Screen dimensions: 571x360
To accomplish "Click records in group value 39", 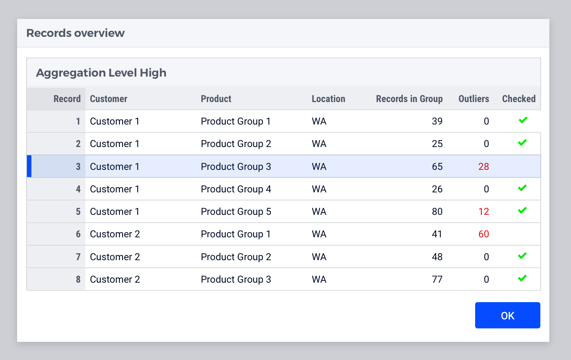I will 437,121.
